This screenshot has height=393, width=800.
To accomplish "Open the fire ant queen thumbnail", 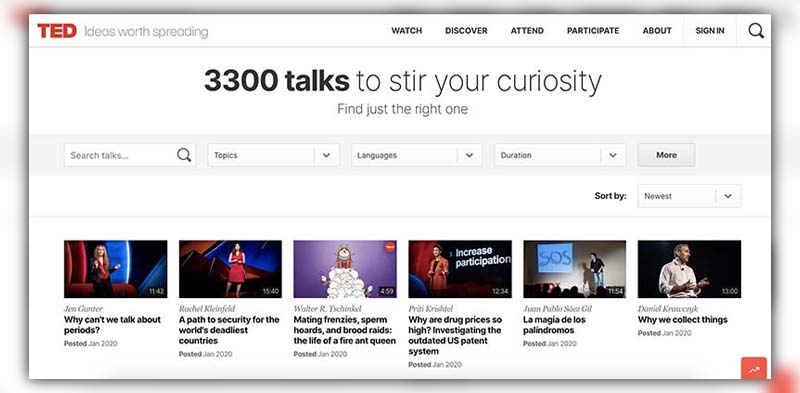I will 345,269.
